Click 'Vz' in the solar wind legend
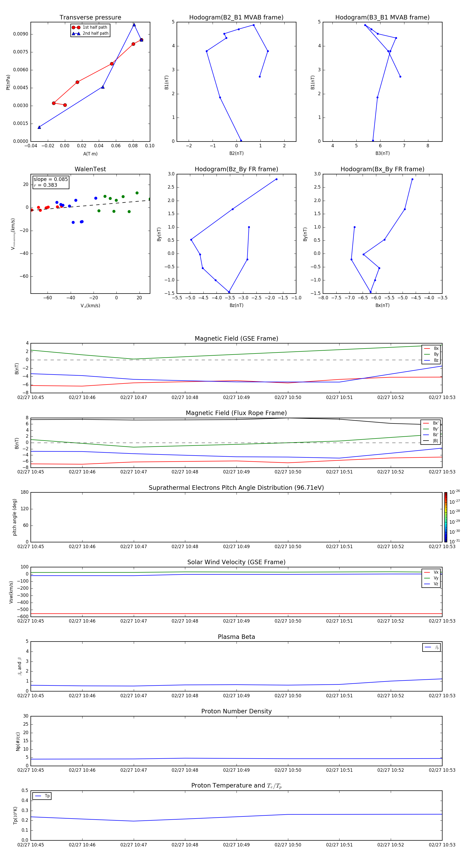Viewport: 473px width, 868px height. (x=436, y=584)
